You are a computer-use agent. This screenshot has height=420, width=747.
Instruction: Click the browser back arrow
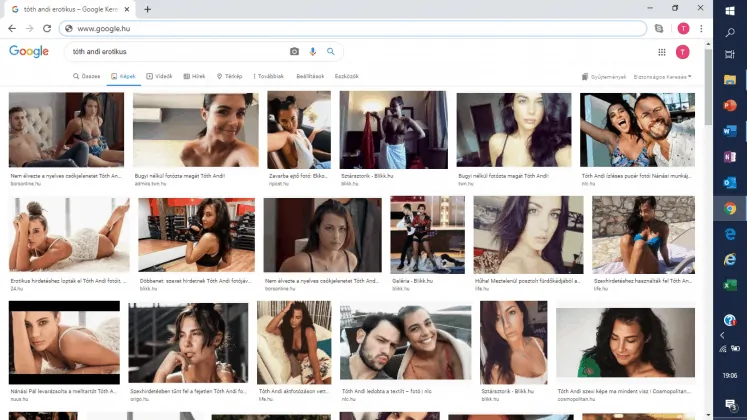click(12, 29)
